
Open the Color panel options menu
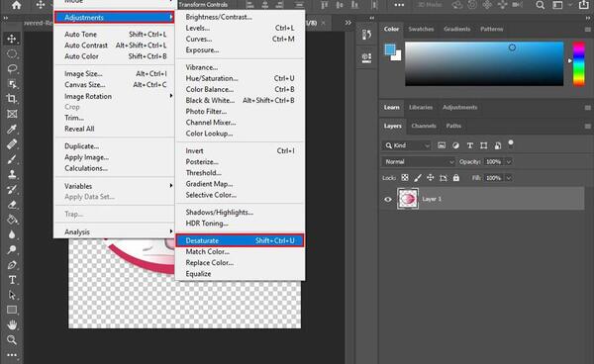[x=587, y=29]
